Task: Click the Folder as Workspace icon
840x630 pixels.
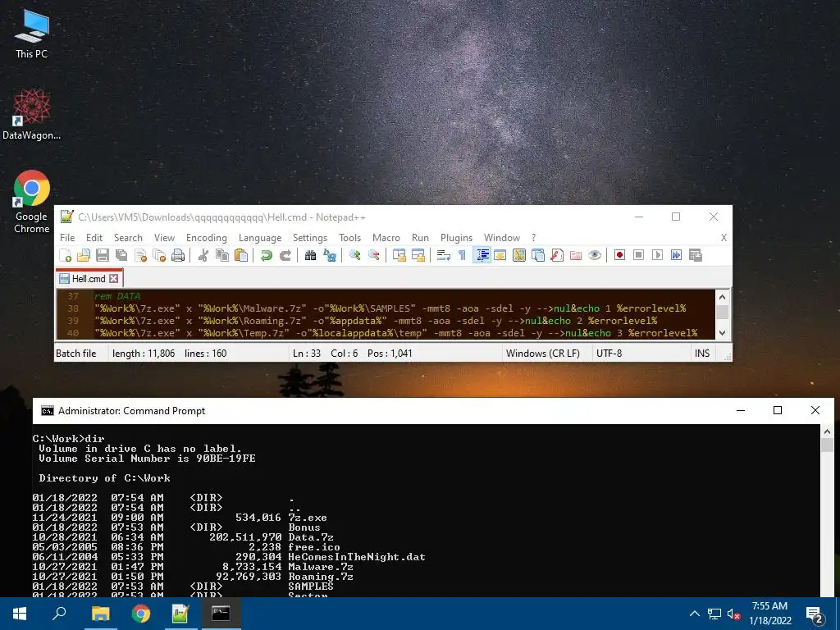Action: coord(576,256)
